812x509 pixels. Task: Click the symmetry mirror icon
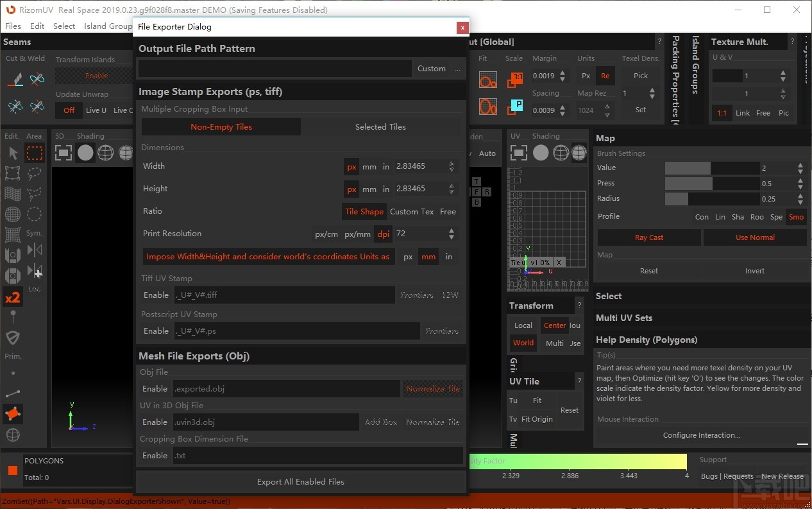coord(35,250)
